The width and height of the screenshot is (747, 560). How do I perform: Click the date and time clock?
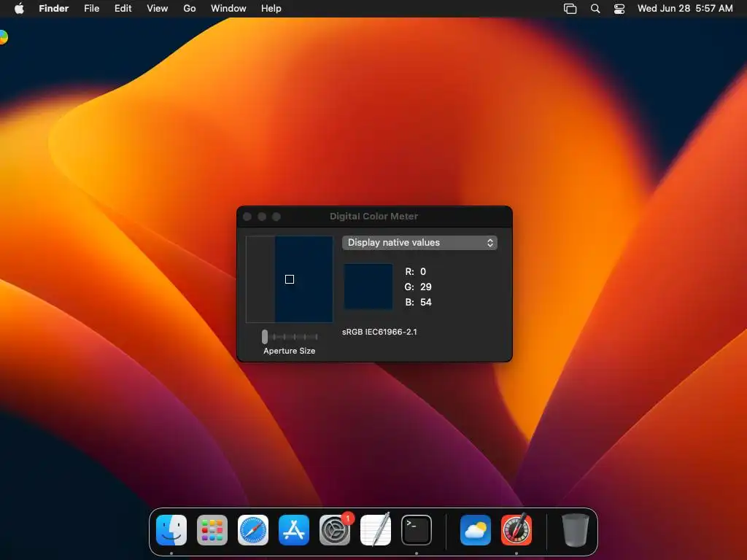tap(685, 8)
